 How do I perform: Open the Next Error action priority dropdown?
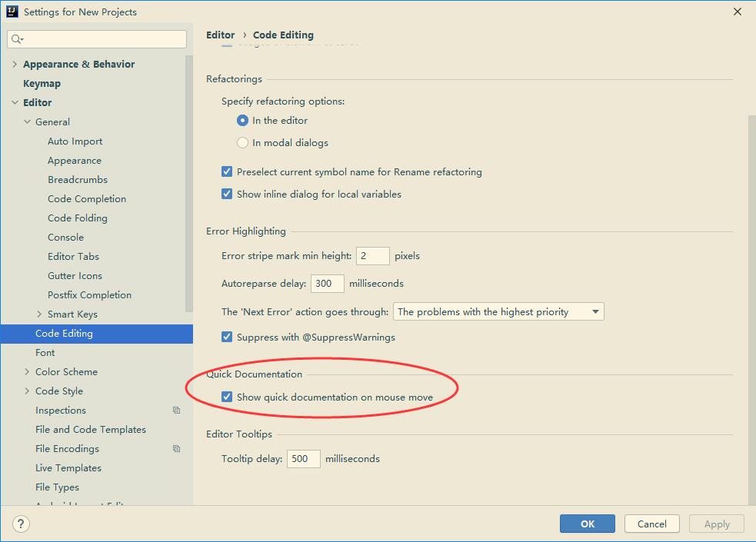point(498,311)
